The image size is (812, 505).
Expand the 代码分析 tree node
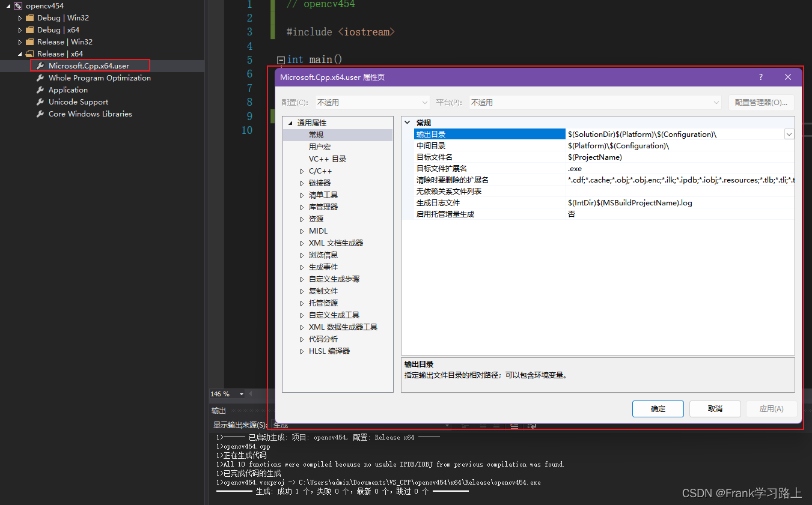click(x=302, y=339)
